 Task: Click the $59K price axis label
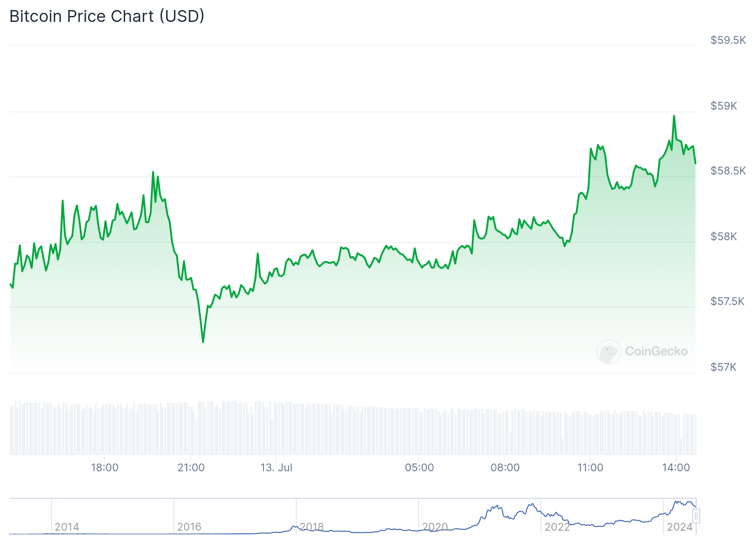[724, 106]
